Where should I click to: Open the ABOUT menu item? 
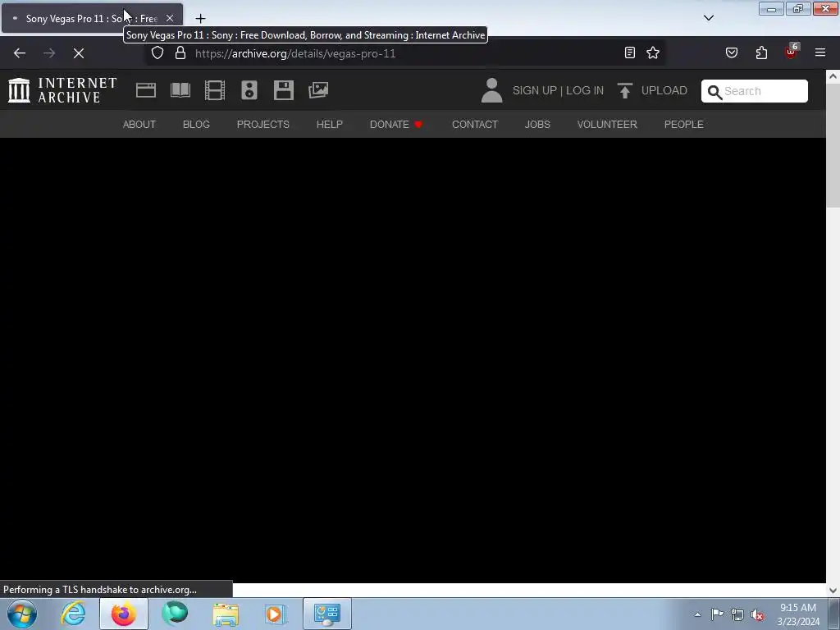[x=139, y=125]
